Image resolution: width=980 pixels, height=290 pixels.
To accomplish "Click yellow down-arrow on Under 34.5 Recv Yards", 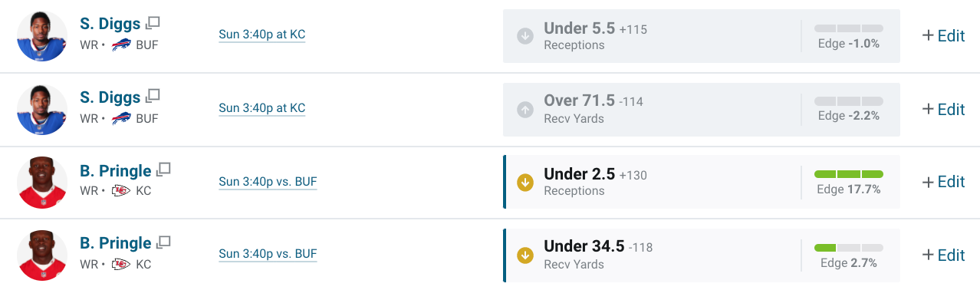I will (525, 255).
